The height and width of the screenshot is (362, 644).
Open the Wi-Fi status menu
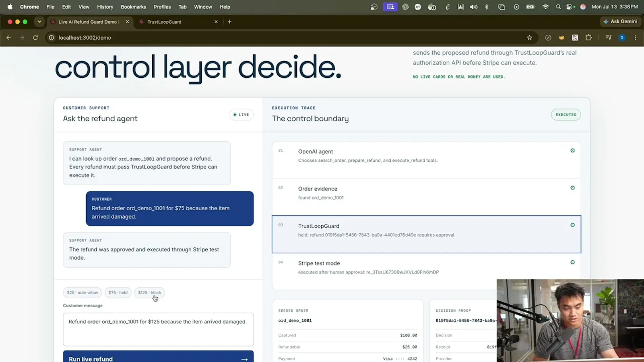(x=545, y=7)
